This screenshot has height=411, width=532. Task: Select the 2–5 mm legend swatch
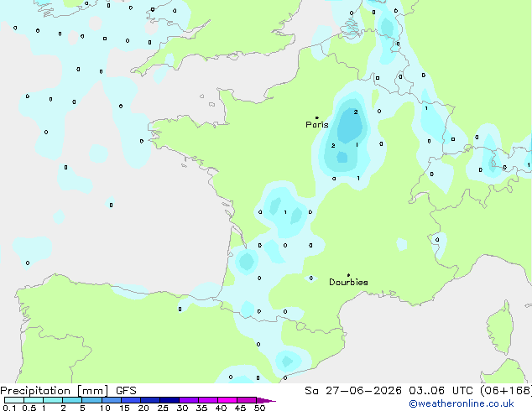72,400
